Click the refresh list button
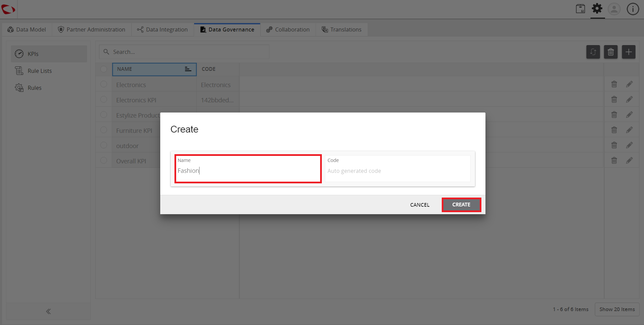644x325 pixels. coord(593,52)
